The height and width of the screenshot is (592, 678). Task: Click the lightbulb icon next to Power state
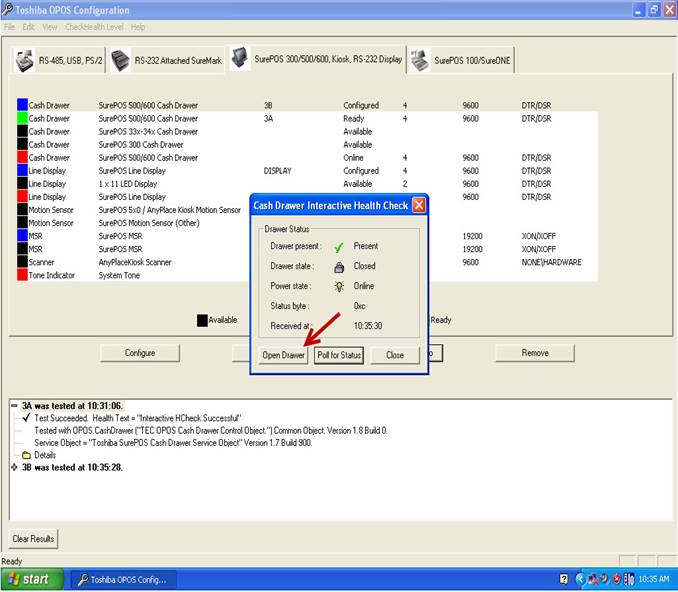click(x=338, y=286)
